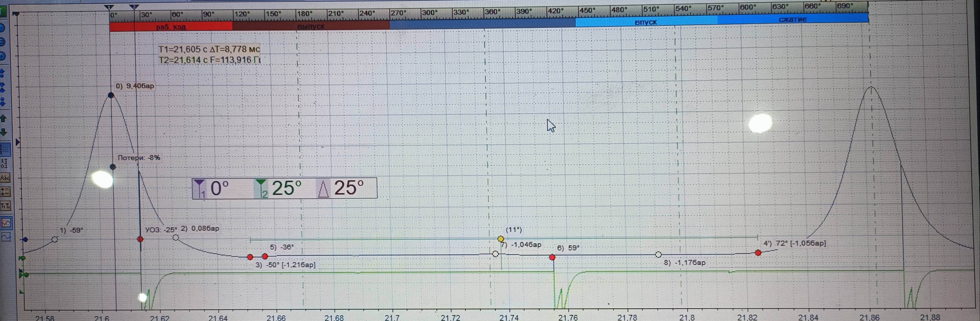The height and width of the screenshot is (321, 980).
Task: Select marker 1 triangle on angle ruler
Action: coord(109,7)
